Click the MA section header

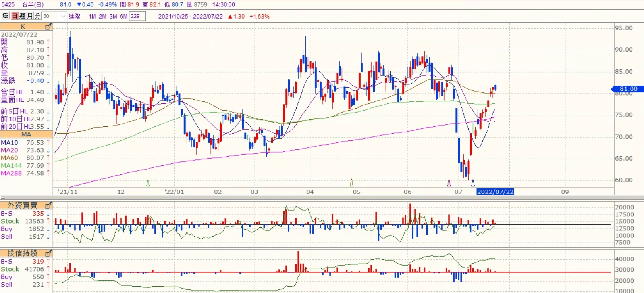26,134
